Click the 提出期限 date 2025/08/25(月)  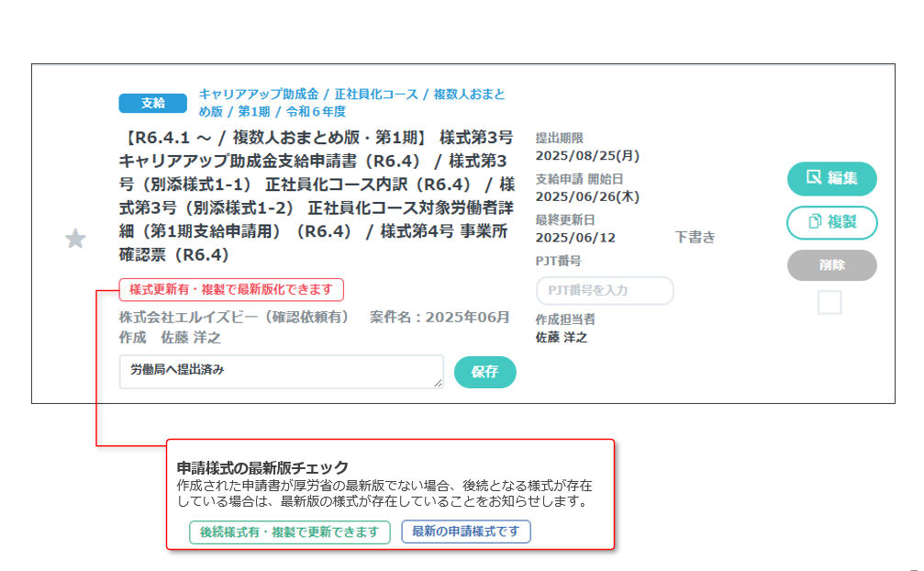coord(587,155)
